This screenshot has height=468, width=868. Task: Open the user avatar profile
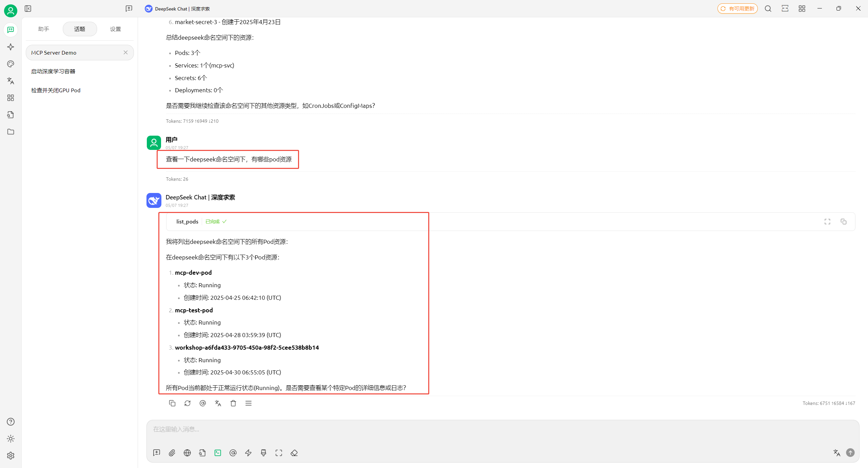click(x=11, y=11)
